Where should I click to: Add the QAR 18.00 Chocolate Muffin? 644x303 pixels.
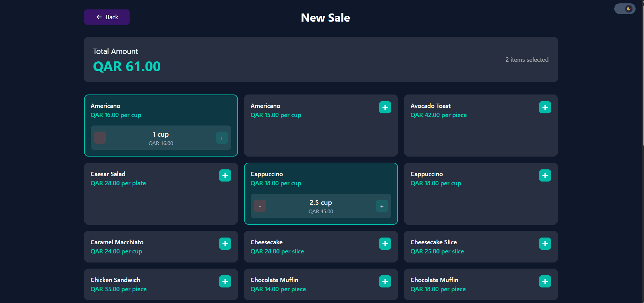(545, 281)
